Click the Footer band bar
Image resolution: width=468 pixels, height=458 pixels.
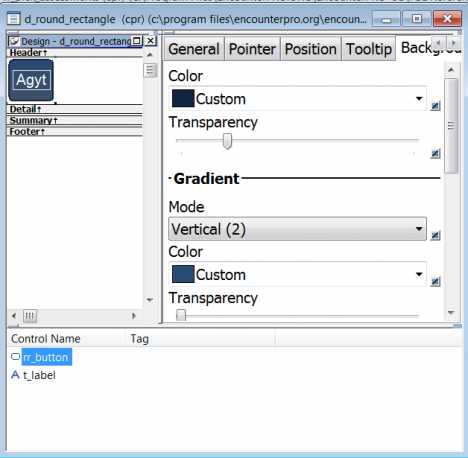click(75, 132)
